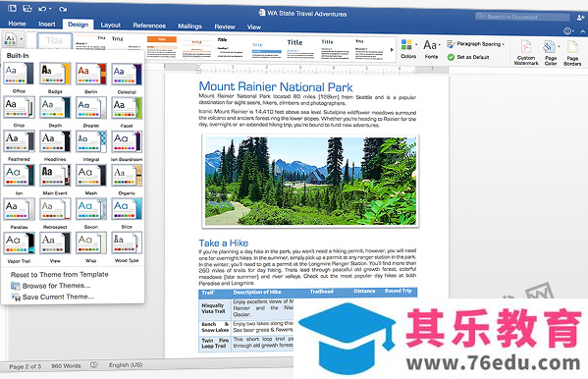
Task: Apply the Wisp theme
Action: point(90,243)
